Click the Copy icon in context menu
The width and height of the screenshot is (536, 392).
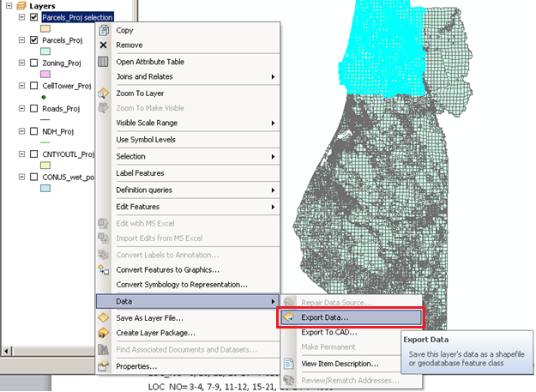[104, 30]
